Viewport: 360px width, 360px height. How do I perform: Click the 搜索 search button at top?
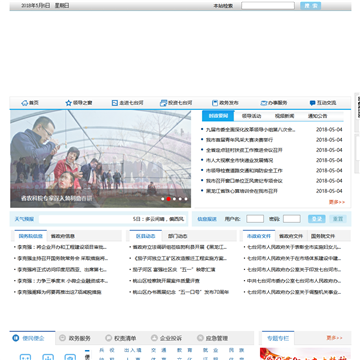point(310,6)
